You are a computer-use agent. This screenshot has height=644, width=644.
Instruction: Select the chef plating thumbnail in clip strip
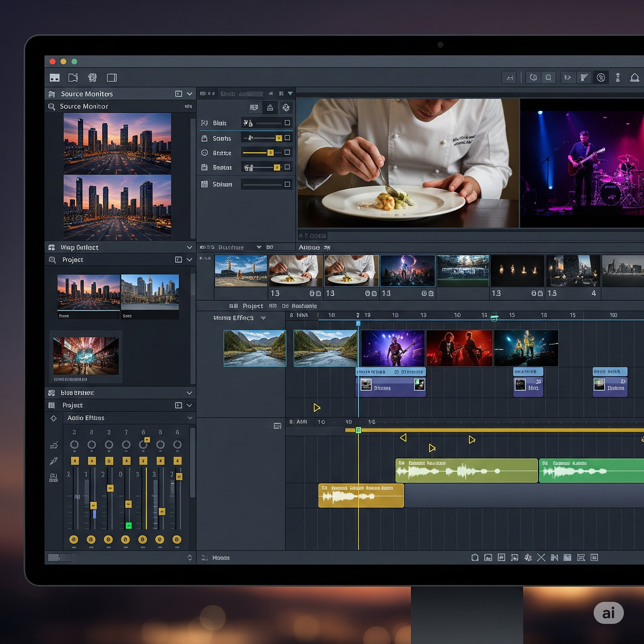(x=296, y=270)
